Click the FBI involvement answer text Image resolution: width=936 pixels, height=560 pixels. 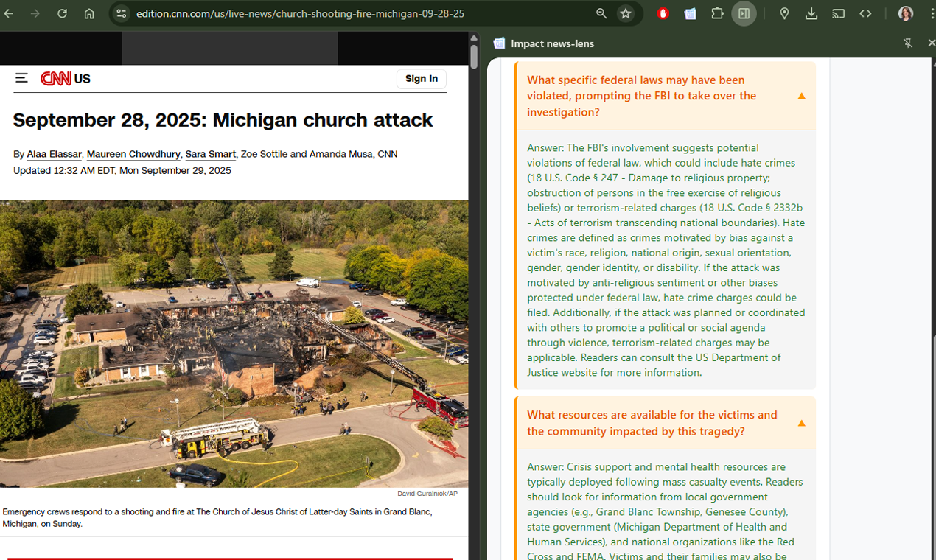(x=666, y=260)
